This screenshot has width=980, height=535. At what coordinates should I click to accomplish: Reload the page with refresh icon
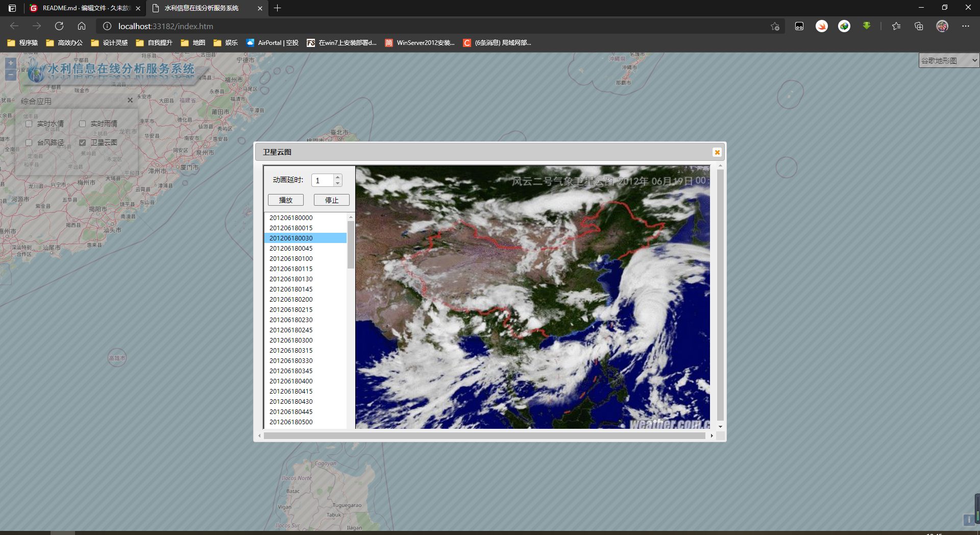pos(59,26)
